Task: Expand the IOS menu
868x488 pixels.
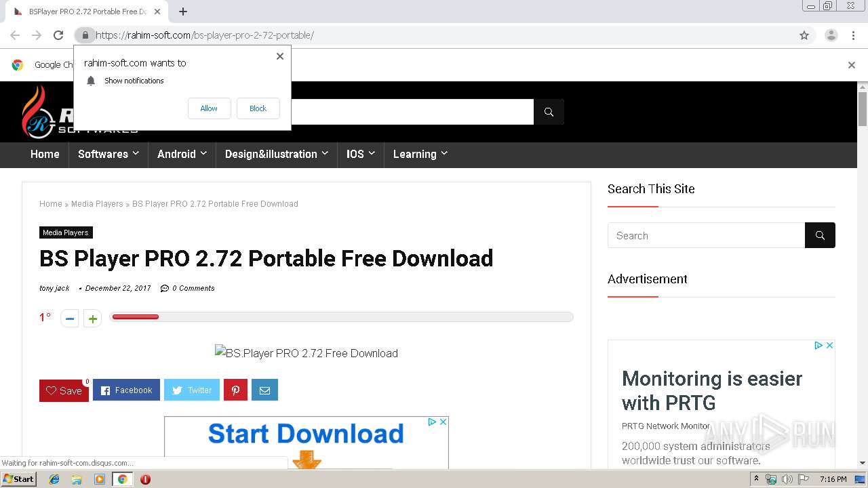Action: coord(361,155)
